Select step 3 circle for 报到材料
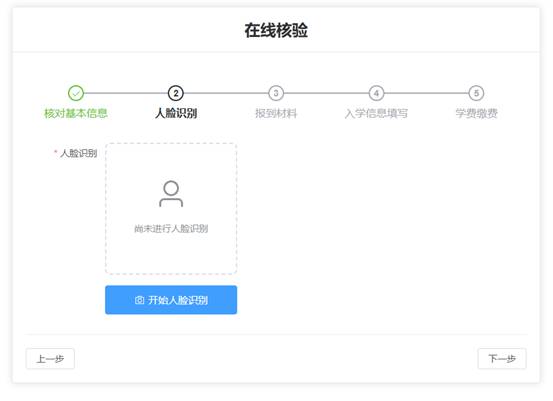This screenshot has height=401, width=553. (x=276, y=93)
